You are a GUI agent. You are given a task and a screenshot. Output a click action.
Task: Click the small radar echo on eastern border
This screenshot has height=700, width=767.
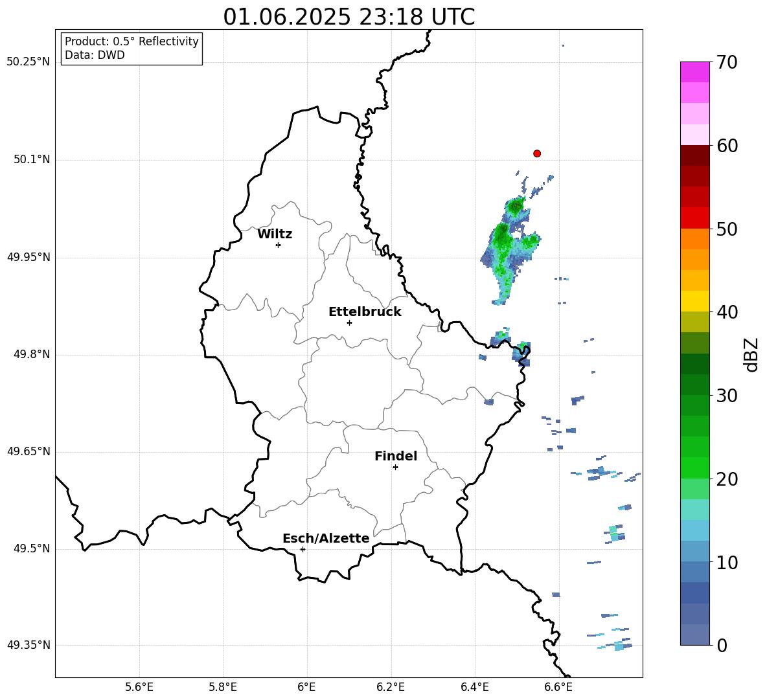522,354
